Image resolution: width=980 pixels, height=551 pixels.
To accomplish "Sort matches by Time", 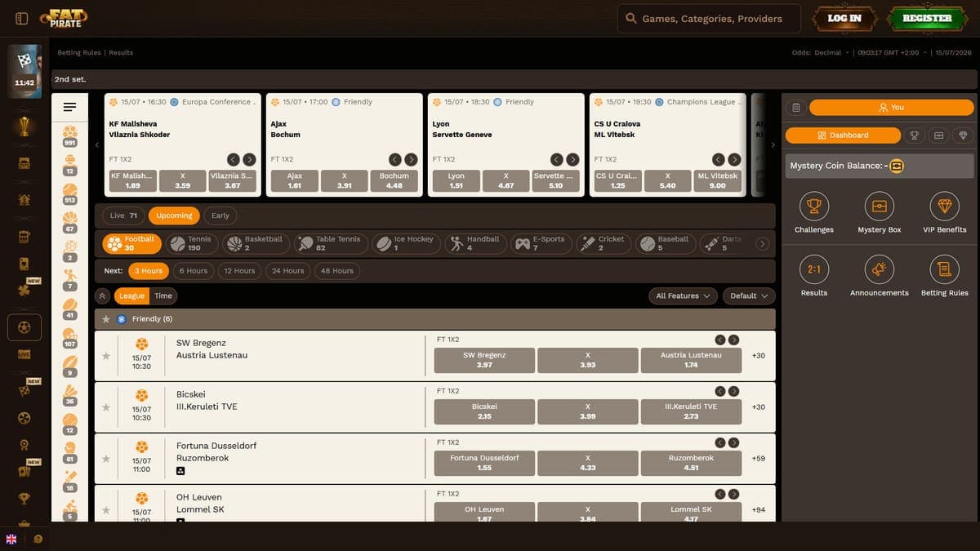I will pyautogui.click(x=163, y=295).
